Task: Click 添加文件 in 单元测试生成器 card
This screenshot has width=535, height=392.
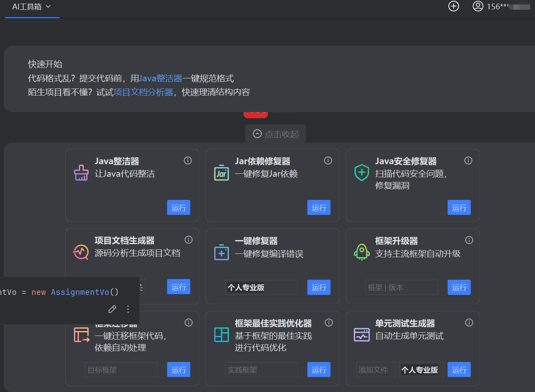Action: [x=376, y=370]
